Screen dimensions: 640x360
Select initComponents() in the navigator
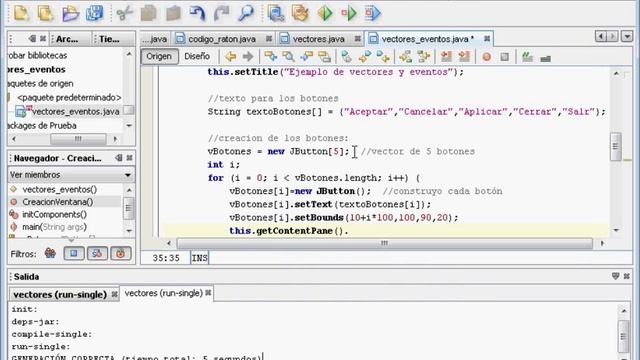(54, 214)
